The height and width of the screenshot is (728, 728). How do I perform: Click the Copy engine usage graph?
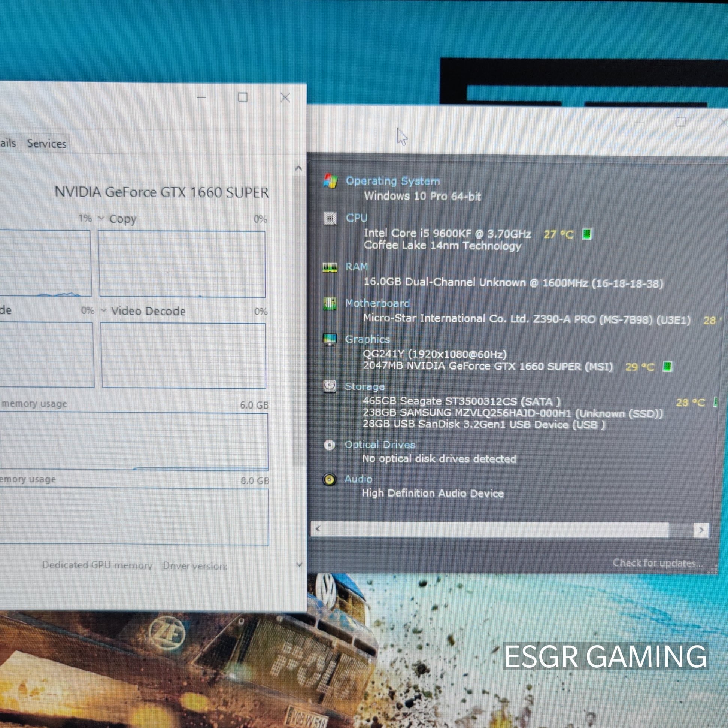pyautogui.click(x=182, y=264)
